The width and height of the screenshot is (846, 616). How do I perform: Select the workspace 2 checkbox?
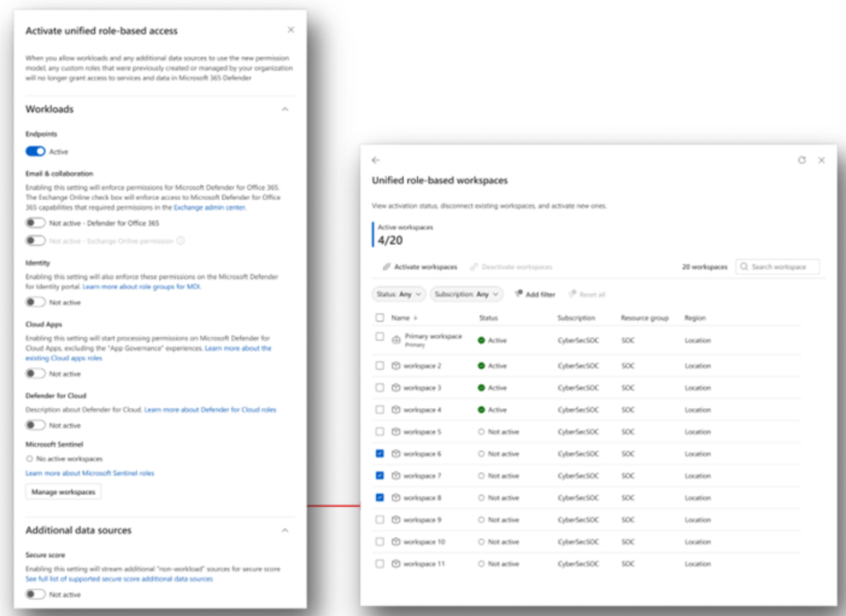click(380, 366)
